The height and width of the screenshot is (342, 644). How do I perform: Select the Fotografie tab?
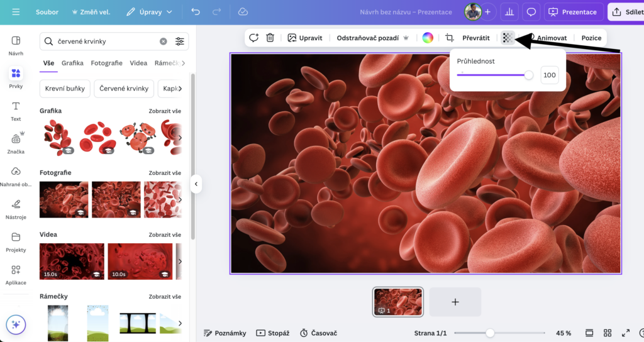click(106, 63)
